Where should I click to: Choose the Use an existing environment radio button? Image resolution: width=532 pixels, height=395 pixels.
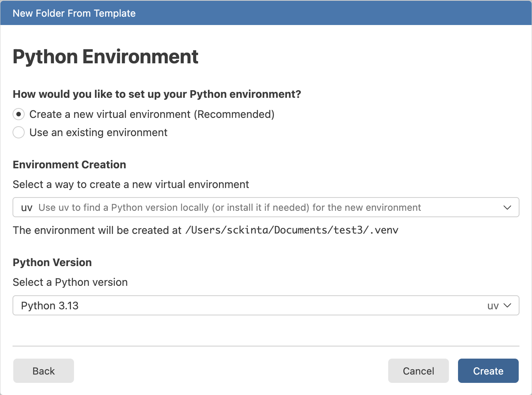pyautogui.click(x=19, y=132)
